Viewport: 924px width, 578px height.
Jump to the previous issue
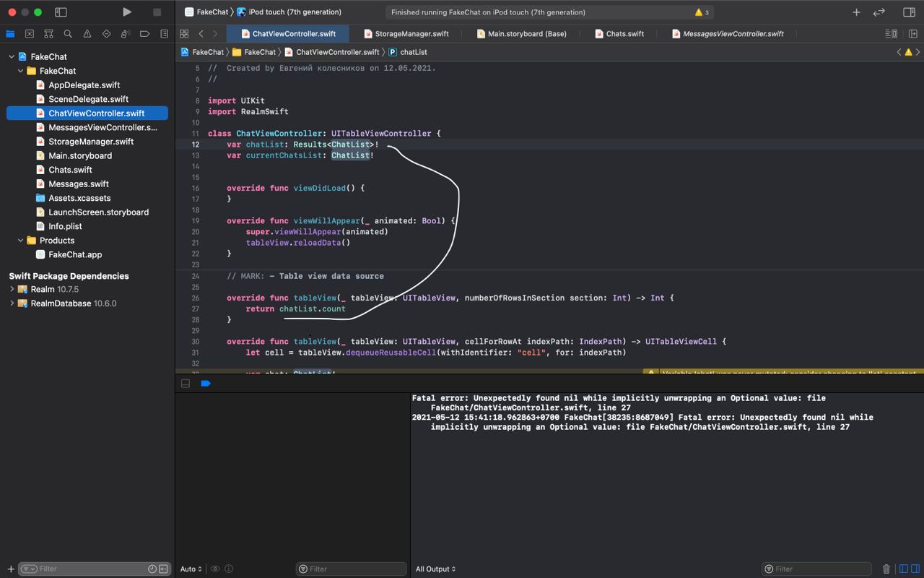(899, 52)
